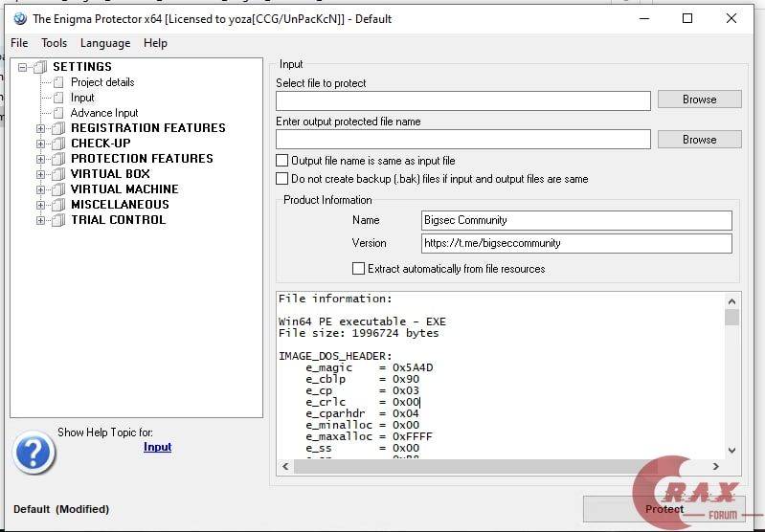This screenshot has width=765, height=532.
Task: Expand the VIRTUAL BOX node
Action: tap(40, 174)
